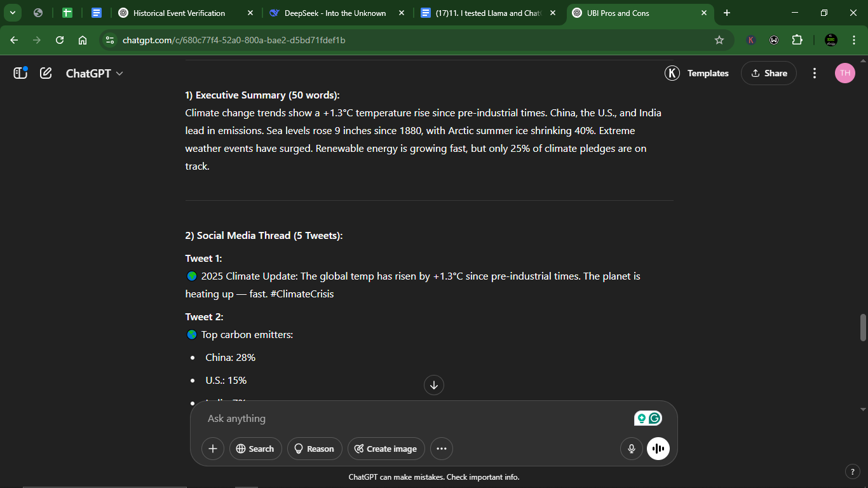Open the Templates extension button
Screen dimensions: 868x488
pyautogui.click(x=696, y=73)
